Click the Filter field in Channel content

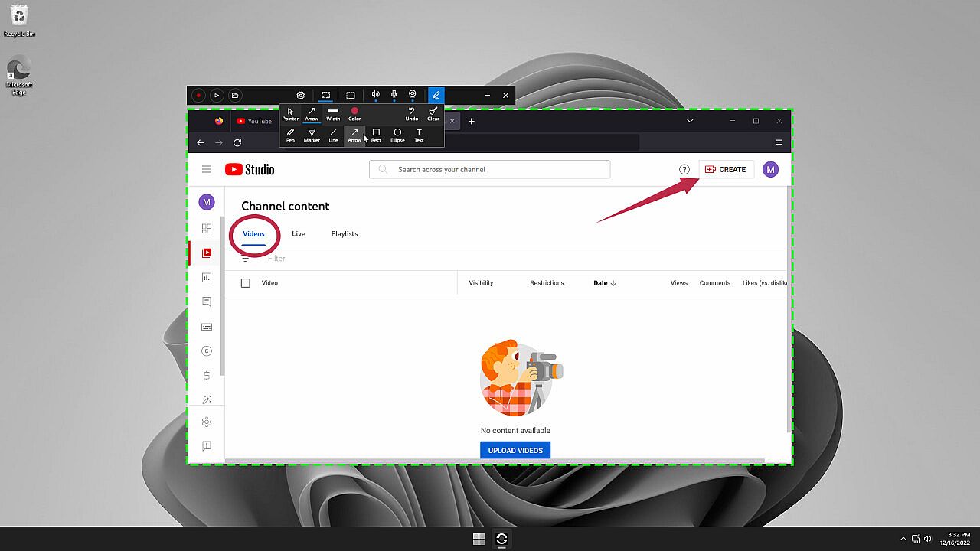[x=276, y=259]
